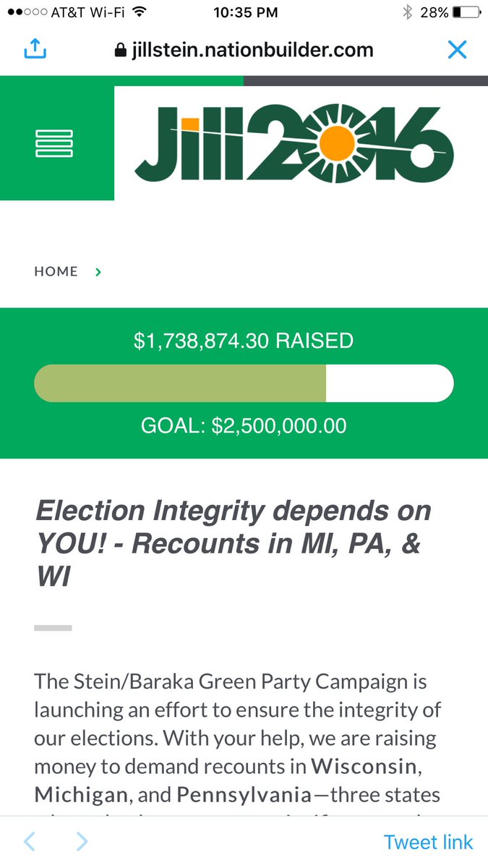488x868 pixels.
Task: Go back with the left arrow
Action: (30, 841)
